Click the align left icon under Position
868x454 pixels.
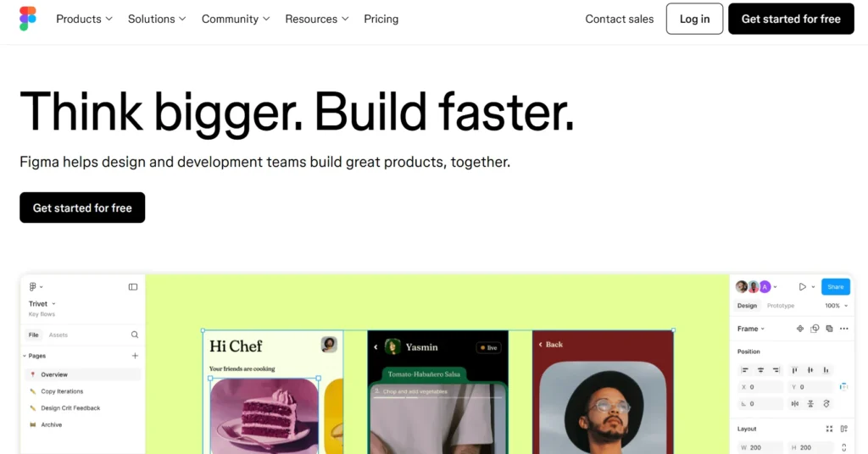point(744,370)
